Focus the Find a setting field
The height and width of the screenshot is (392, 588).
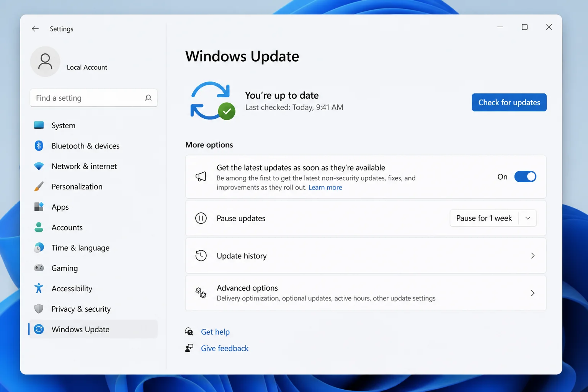click(x=93, y=98)
